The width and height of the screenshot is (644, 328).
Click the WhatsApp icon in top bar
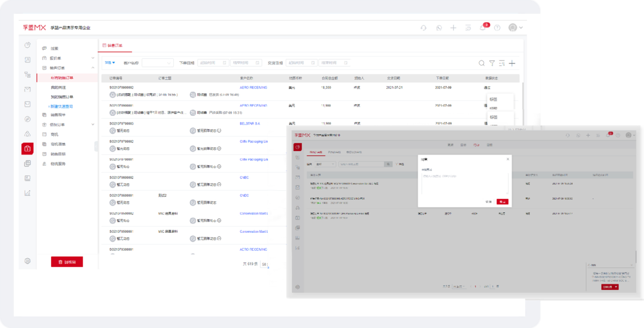(439, 28)
